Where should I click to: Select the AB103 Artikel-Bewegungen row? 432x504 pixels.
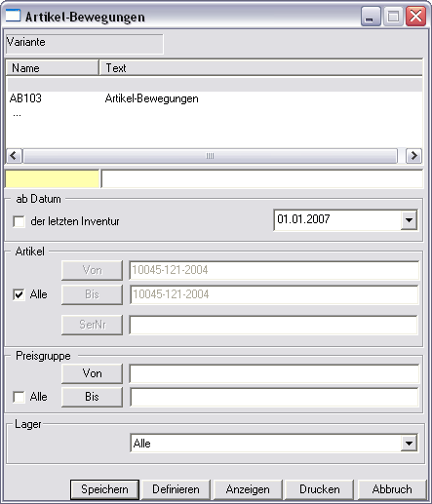click(214, 98)
